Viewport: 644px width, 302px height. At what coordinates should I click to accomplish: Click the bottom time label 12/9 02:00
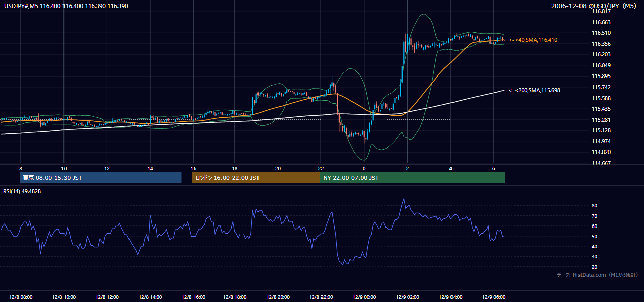pos(408,297)
